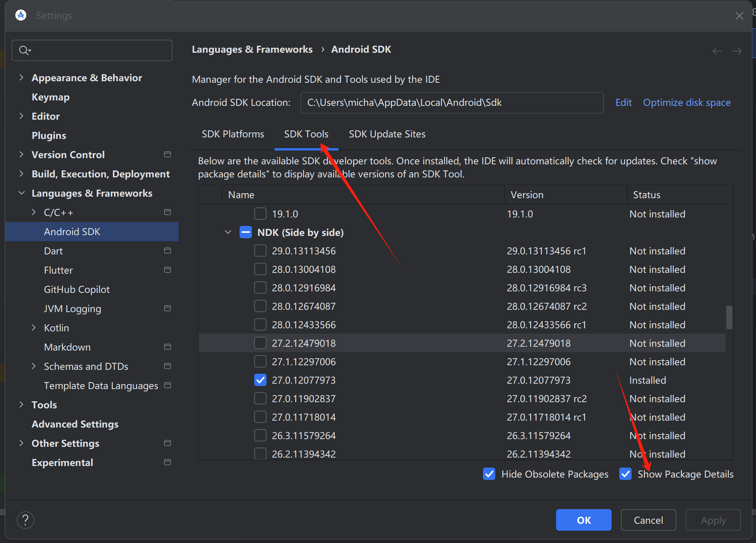Click Optimize disk space link
This screenshot has height=543, width=756.
point(687,102)
